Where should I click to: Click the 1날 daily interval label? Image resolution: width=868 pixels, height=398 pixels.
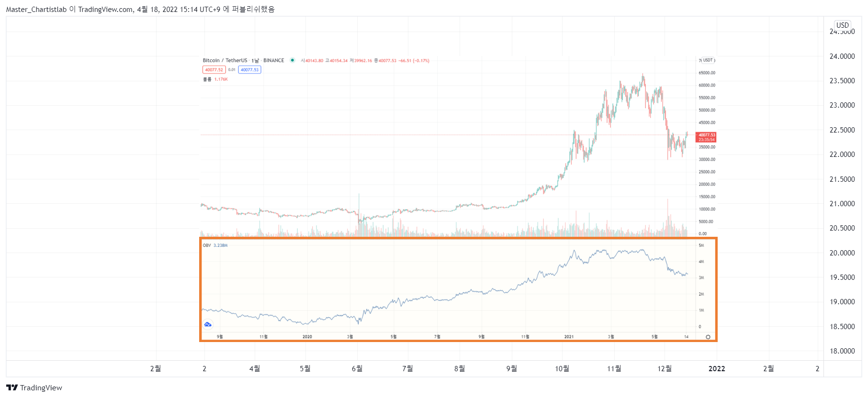pyautogui.click(x=255, y=60)
